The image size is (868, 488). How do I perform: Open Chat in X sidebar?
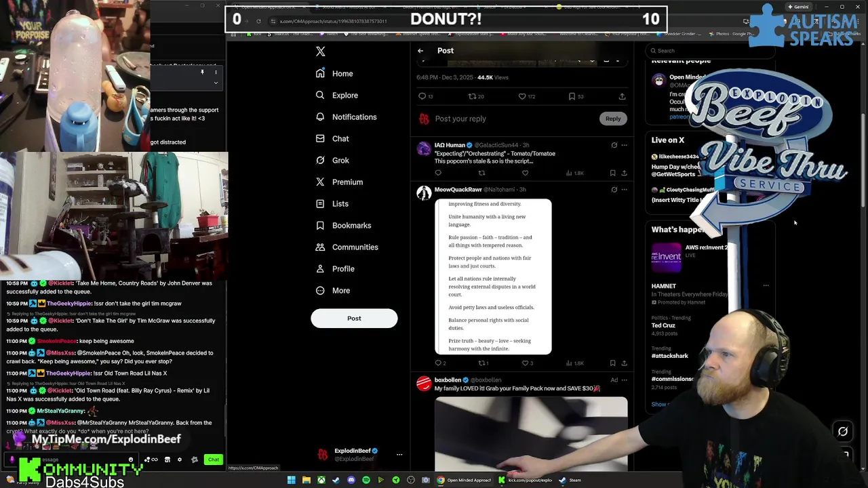pyautogui.click(x=332, y=139)
